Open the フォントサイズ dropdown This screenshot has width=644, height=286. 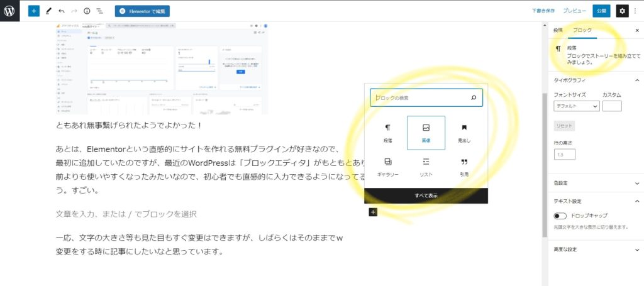tap(577, 106)
